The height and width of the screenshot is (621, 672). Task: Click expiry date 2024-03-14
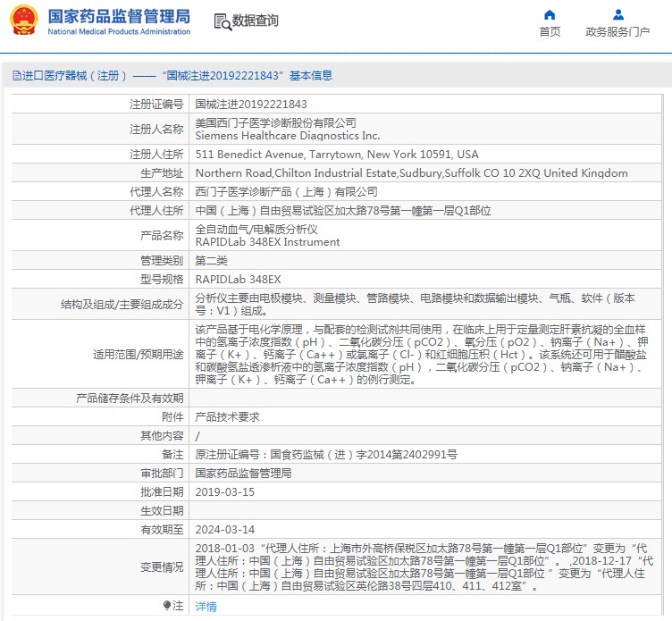224,530
